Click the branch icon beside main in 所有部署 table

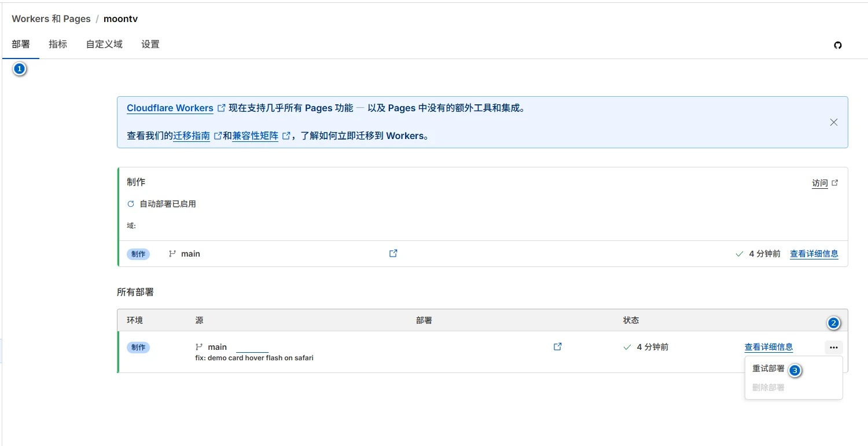coord(199,347)
